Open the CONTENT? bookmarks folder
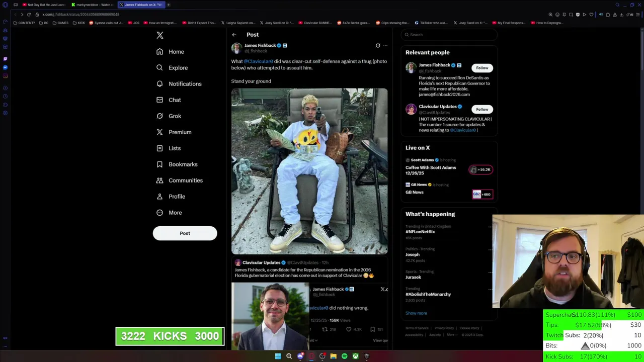The height and width of the screenshot is (362, 644). click(x=24, y=23)
